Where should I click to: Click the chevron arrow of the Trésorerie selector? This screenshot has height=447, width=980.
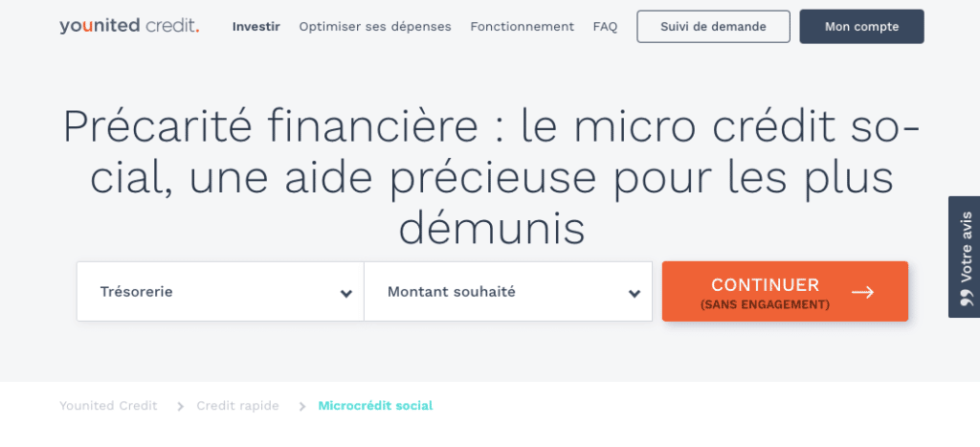point(346,293)
